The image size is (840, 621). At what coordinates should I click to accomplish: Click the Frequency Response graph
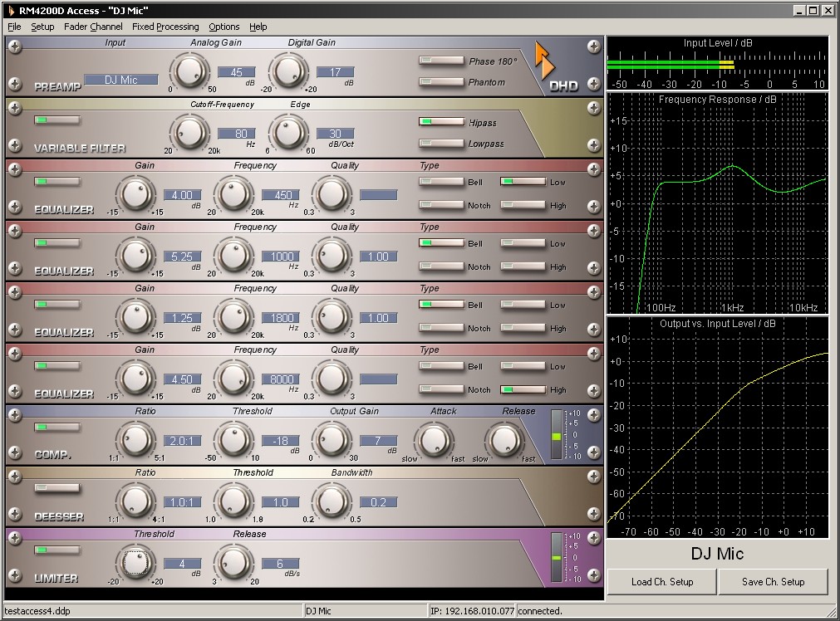717,203
